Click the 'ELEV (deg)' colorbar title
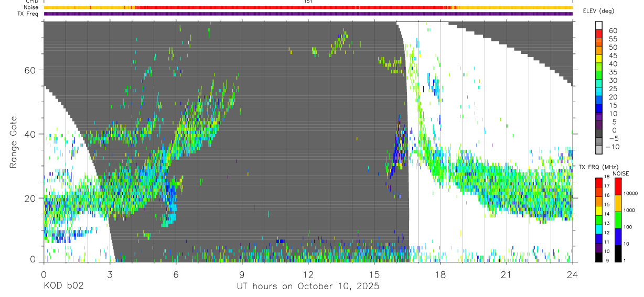This screenshot has width=644, height=297. point(599,11)
